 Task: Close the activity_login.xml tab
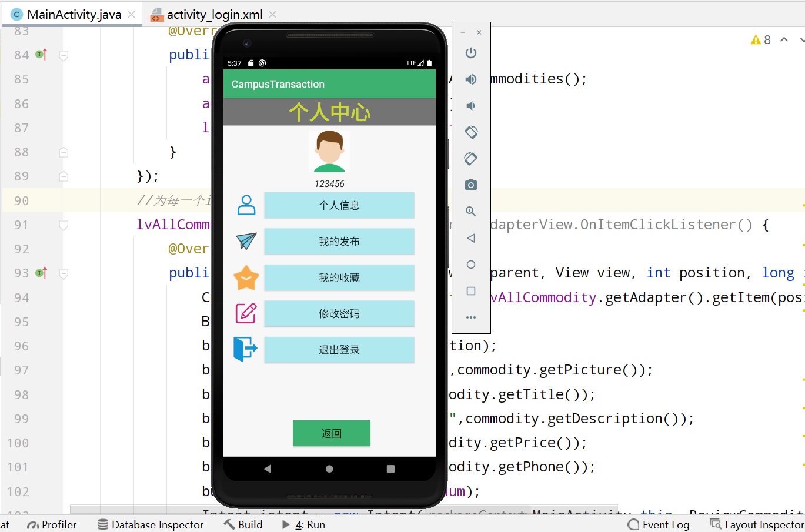(x=272, y=14)
